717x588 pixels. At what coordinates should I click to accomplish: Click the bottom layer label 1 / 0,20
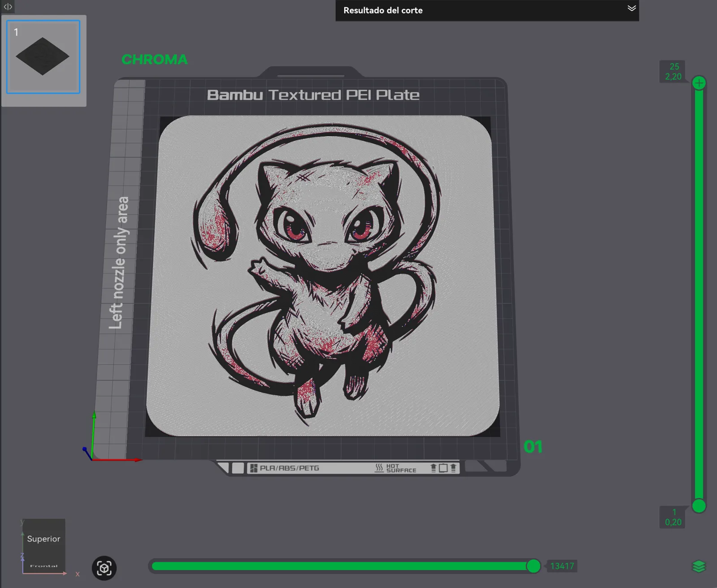[673, 517]
